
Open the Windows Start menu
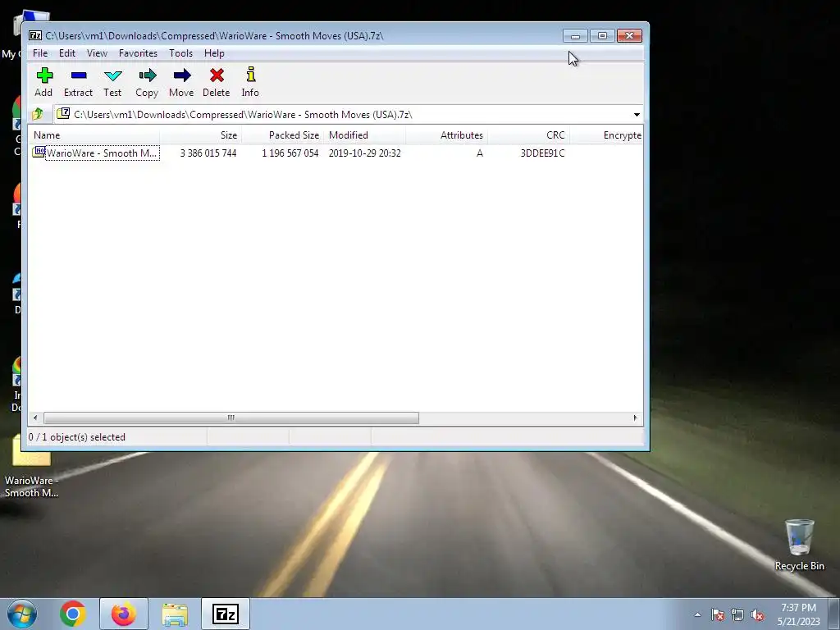point(22,614)
